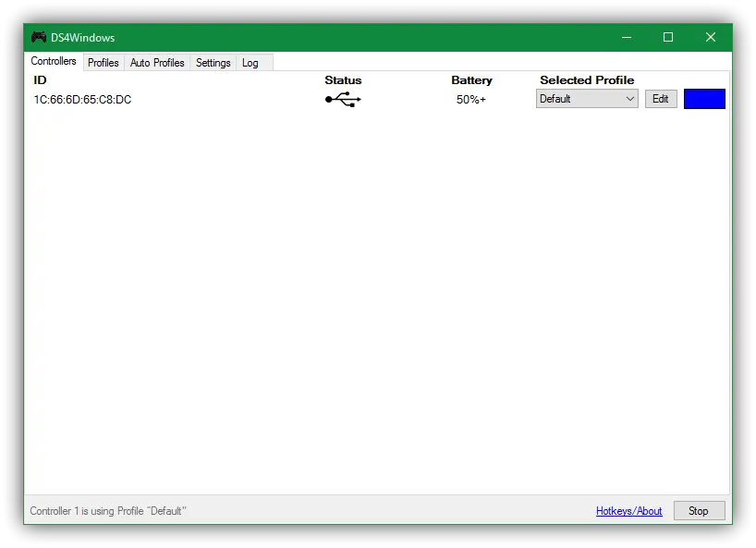Click the Battery column header
The width and height of the screenshot is (756, 548).
coord(471,80)
